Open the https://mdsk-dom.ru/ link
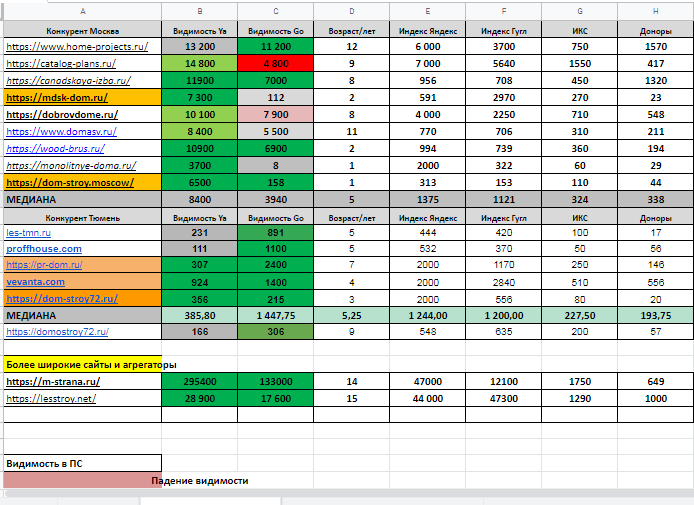Screen dimensions: 694x505 [x=57, y=97]
